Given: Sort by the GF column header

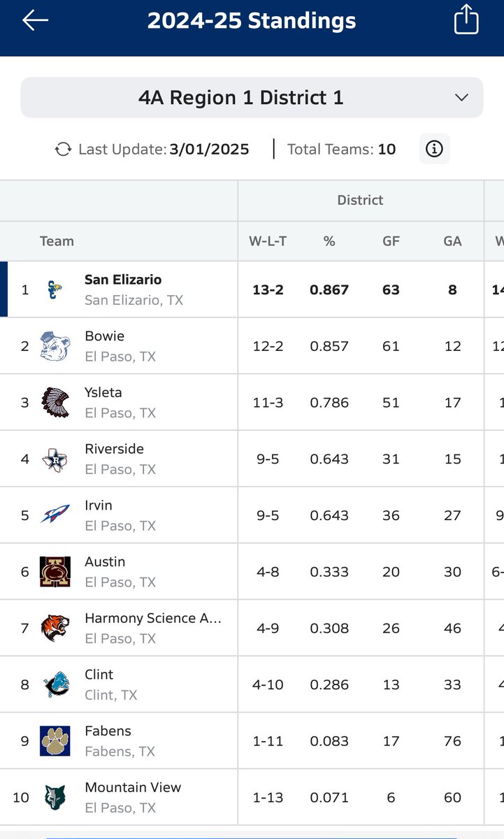Looking at the screenshot, I should click(391, 241).
